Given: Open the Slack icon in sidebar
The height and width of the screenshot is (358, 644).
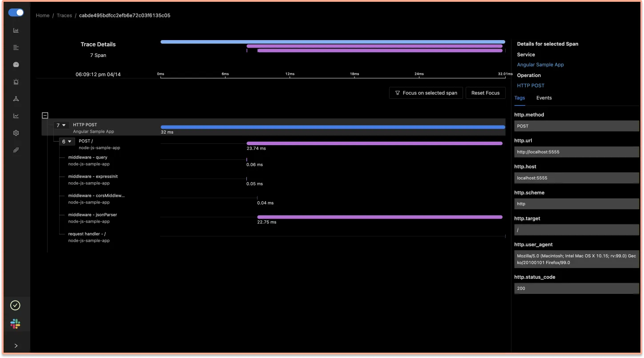Looking at the screenshot, I should [16, 324].
